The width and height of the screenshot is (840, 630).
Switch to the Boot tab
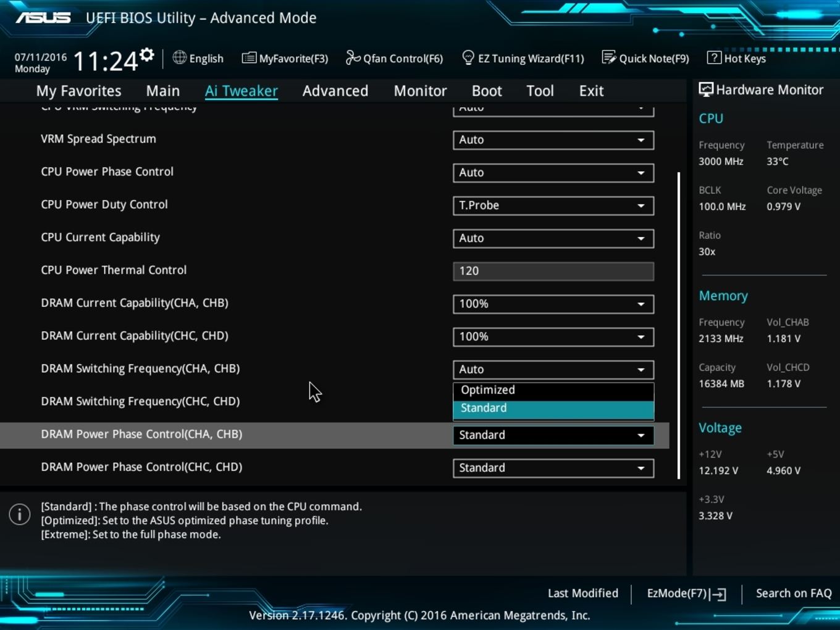coord(487,91)
